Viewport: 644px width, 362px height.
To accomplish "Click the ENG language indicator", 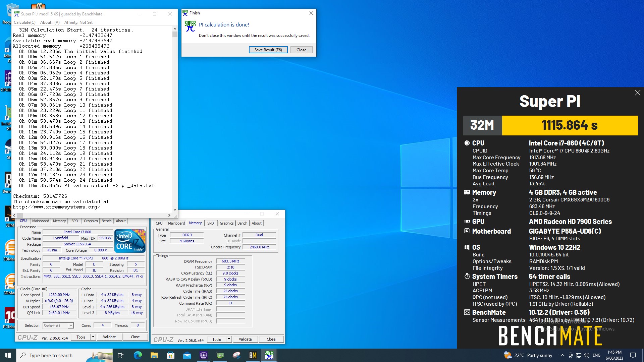I will [x=596, y=355].
